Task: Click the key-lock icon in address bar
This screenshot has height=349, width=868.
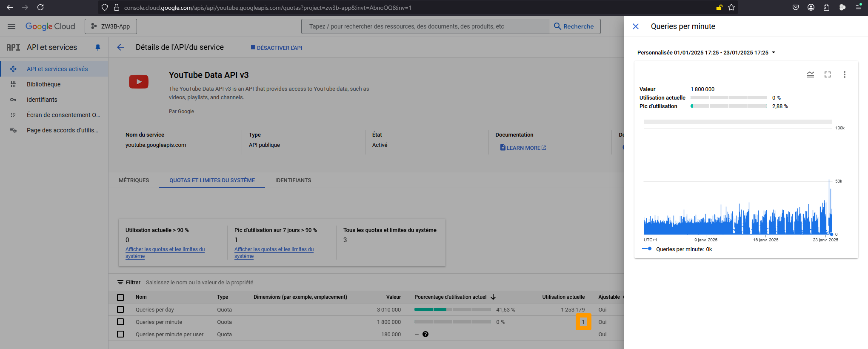Action: pos(719,7)
